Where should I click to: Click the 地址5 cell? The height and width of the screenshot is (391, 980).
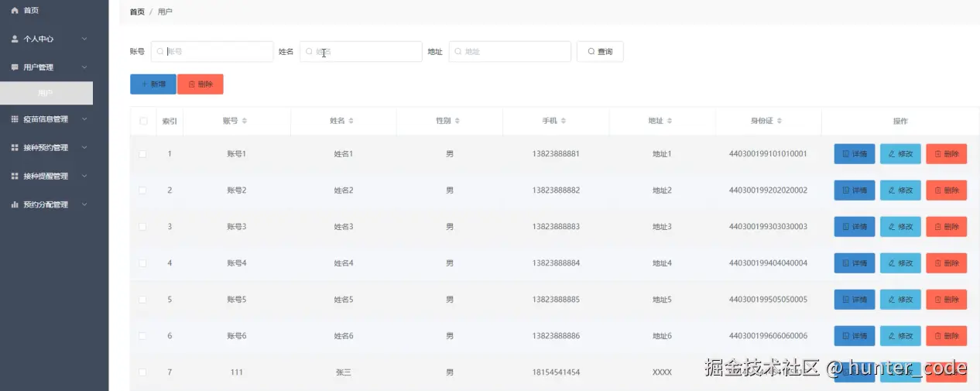(x=662, y=300)
